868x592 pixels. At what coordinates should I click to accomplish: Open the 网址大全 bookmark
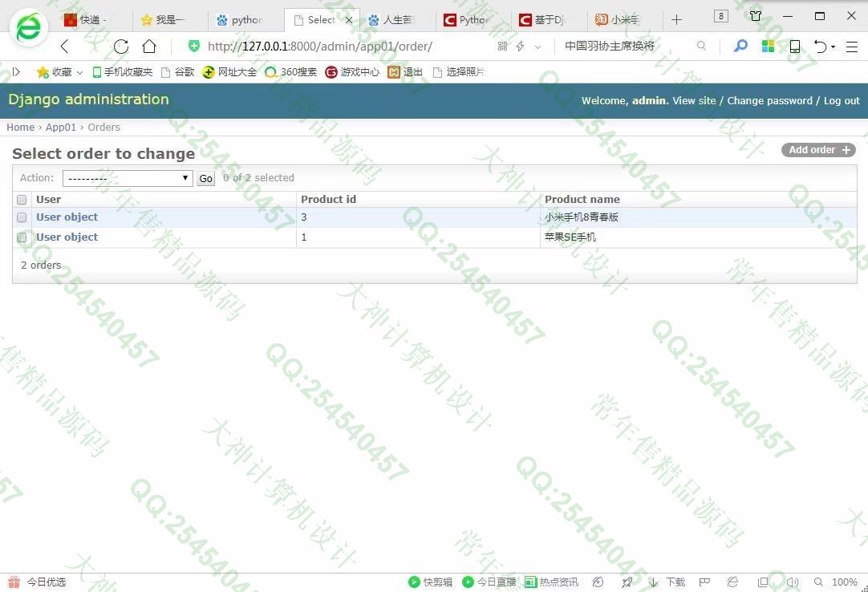229,72
